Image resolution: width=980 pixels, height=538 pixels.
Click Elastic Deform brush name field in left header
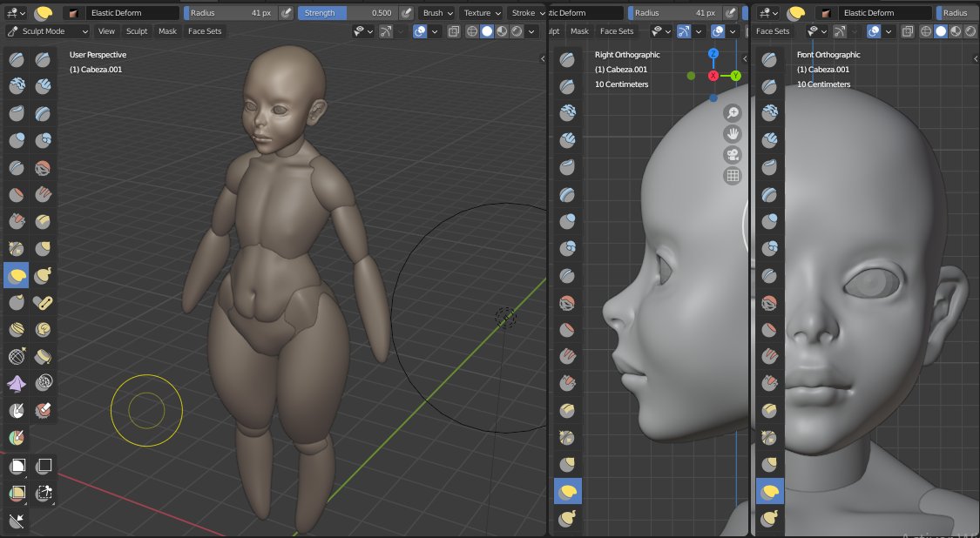click(x=132, y=12)
